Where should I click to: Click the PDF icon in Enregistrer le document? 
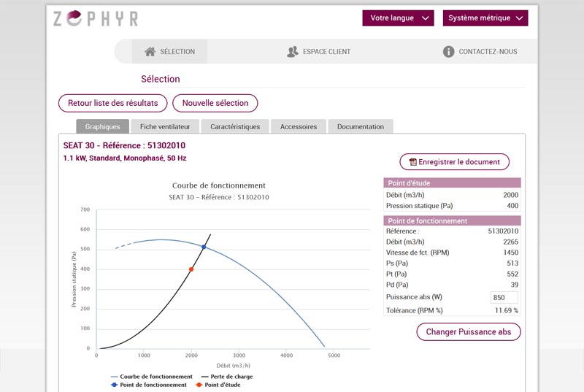coord(412,162)
